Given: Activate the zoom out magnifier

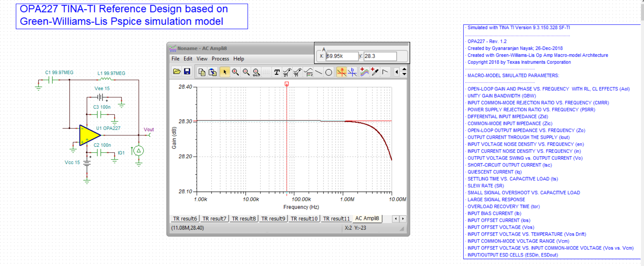Looking at the screenshot, I should pyautogui.click(x=246, y=72).
